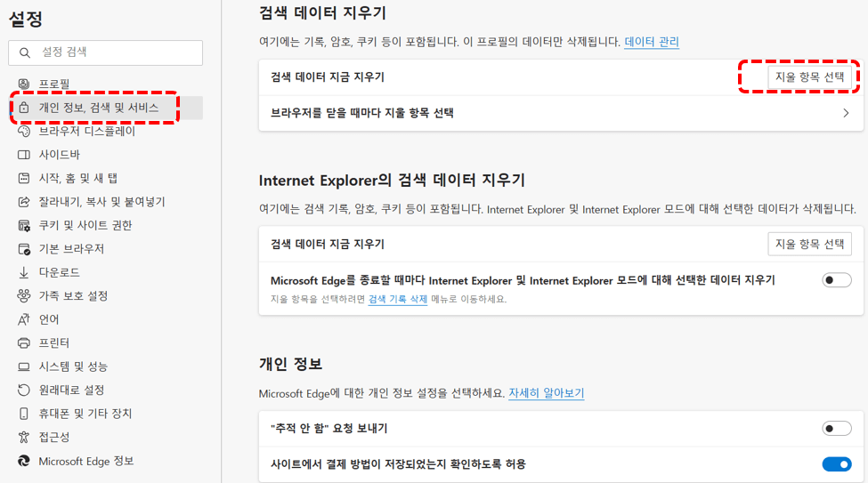Click the 프린터 printer icon
Screen dimensions: 868x483
click(x=24, y=343)
